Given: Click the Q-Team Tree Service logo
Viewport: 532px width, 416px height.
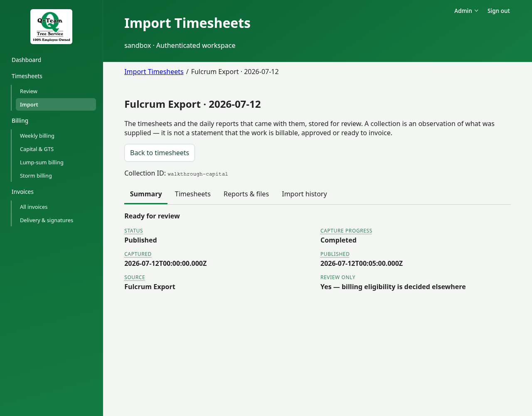Looking at the screenshot, I should tap(51, 27).
